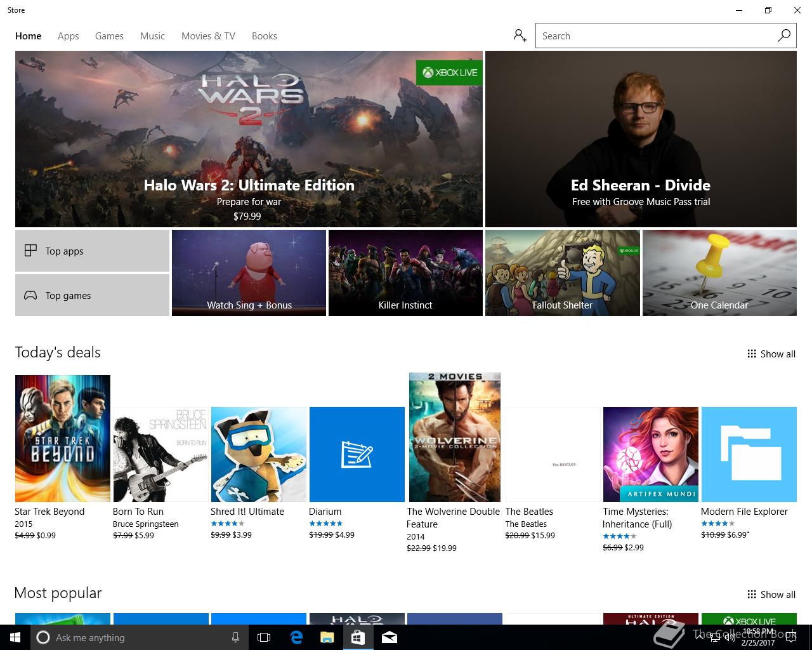
Task: Open One Calendar tile
Action: point(719,273)
